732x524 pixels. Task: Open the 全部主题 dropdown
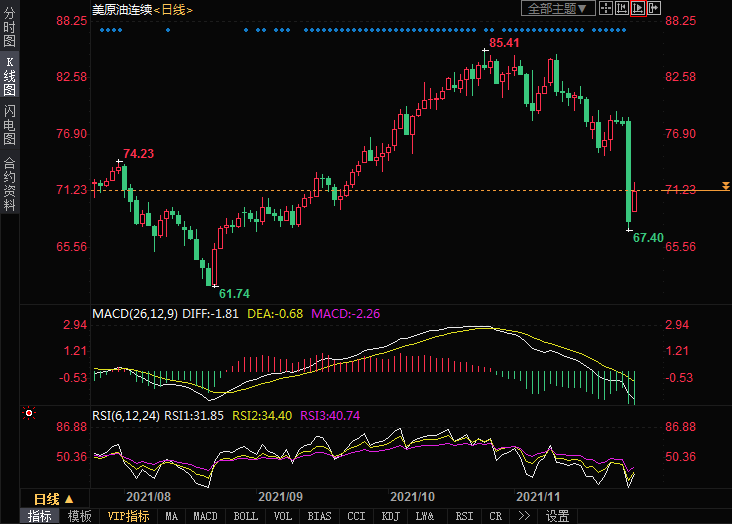pyautogui.click(x=559, y=9)
